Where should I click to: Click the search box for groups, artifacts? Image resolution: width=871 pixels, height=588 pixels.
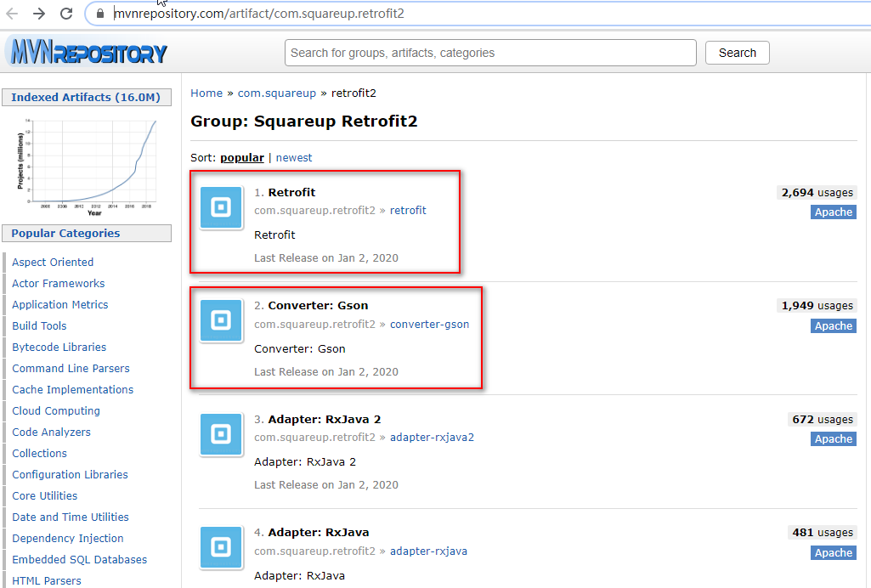click(490, 53)
